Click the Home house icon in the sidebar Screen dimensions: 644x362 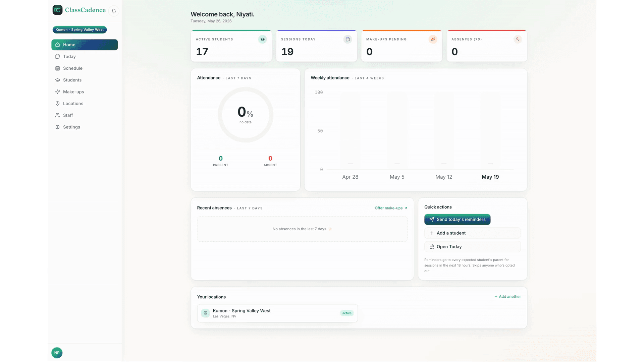[x=57, y=45]
